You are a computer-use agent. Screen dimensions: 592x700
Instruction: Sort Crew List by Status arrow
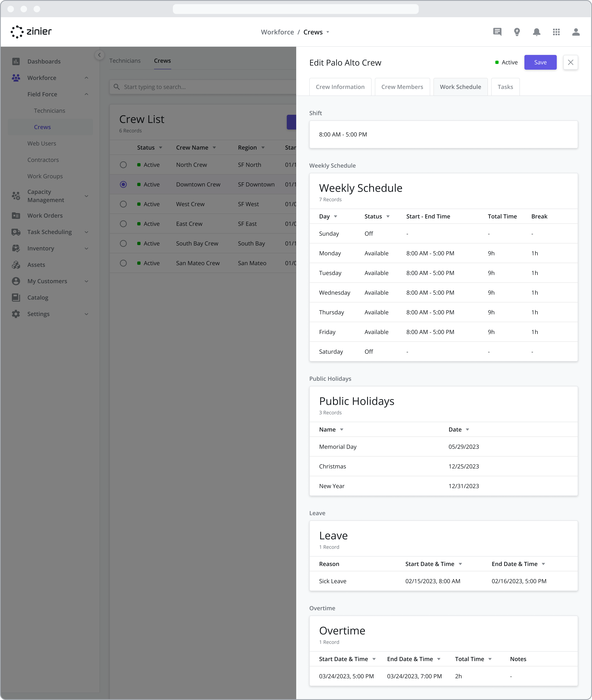pyautogui.click(x=160, y=148)
